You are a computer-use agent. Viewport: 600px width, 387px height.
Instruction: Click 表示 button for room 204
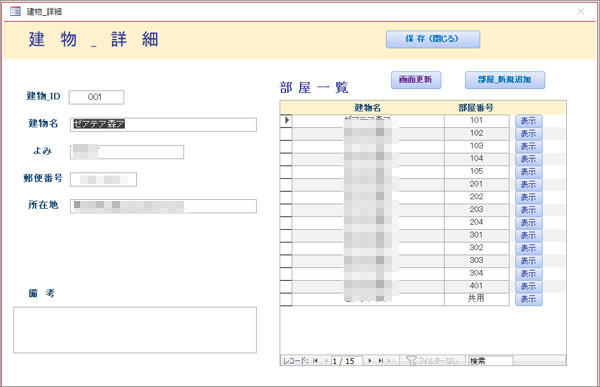pos(528,222)
